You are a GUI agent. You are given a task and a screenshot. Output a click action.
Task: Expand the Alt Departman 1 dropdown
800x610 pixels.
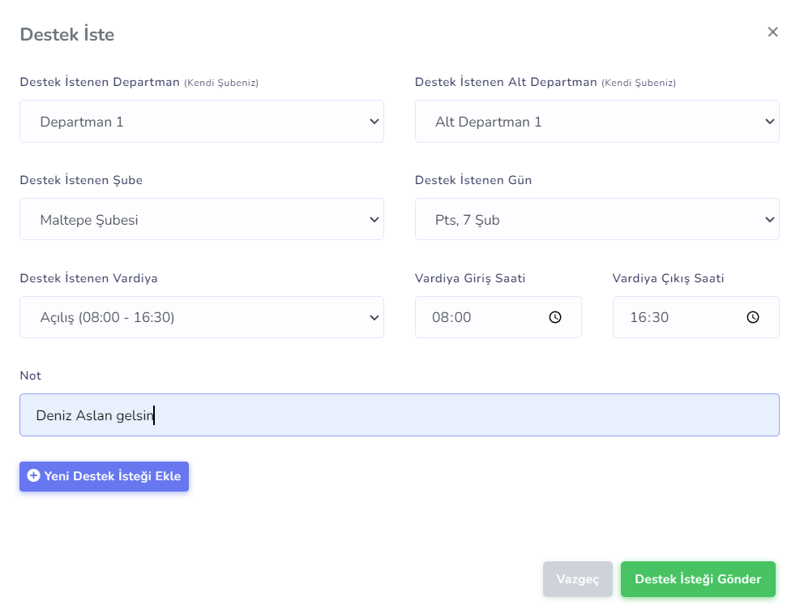(x=596, y=121)
